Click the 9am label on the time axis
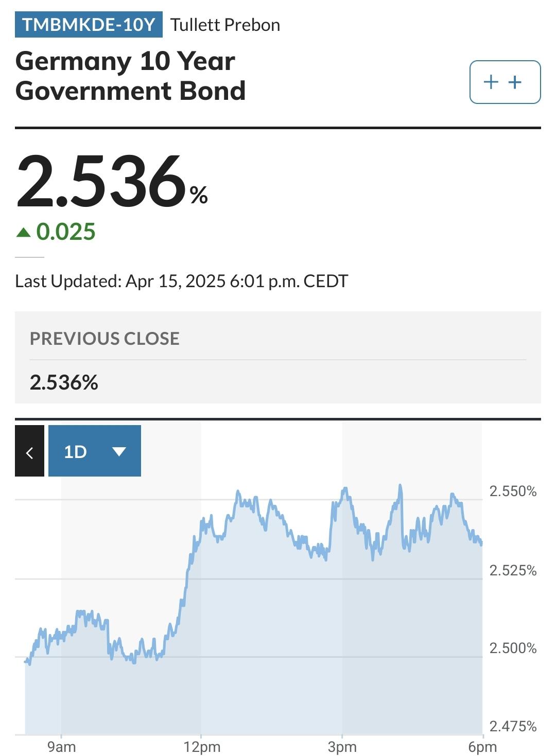The image size is (556, 756). 61,747
